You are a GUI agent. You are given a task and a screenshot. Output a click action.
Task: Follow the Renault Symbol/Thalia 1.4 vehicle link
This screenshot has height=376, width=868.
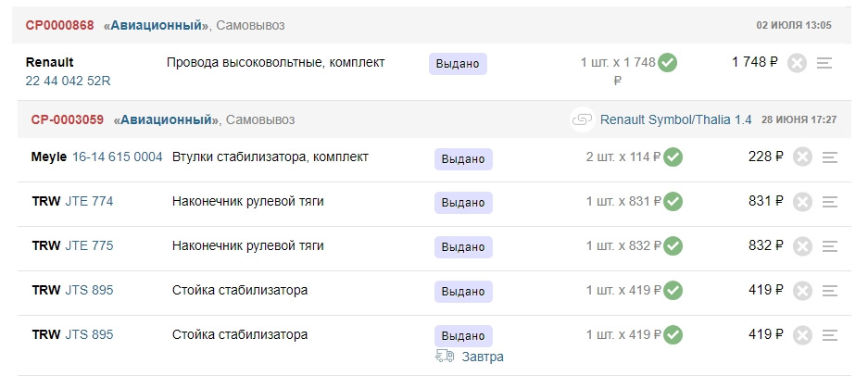point(675,120)
